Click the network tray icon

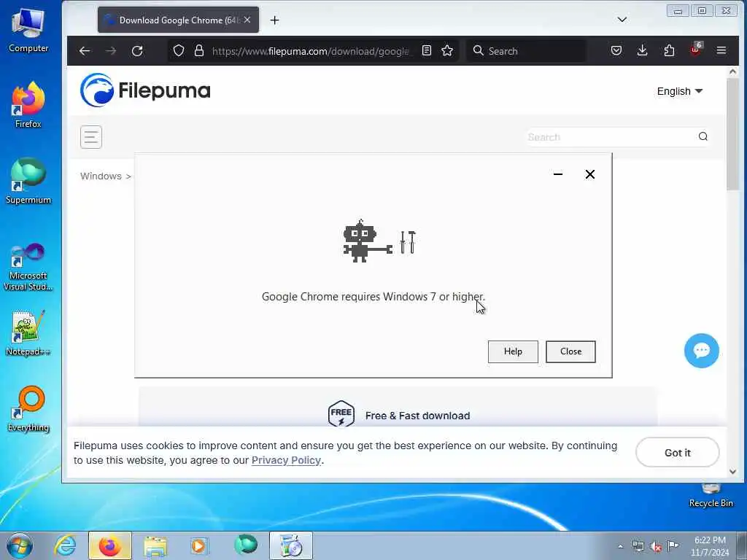click(638, 547)
